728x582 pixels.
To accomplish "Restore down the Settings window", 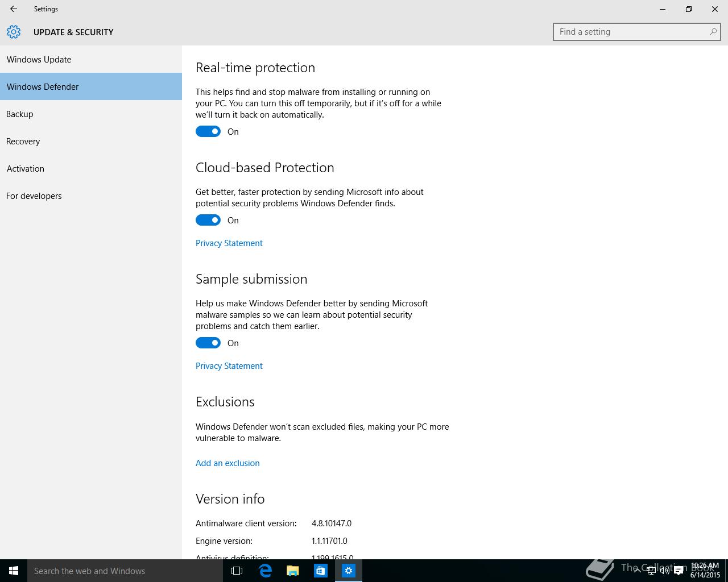I will point(689,9).
